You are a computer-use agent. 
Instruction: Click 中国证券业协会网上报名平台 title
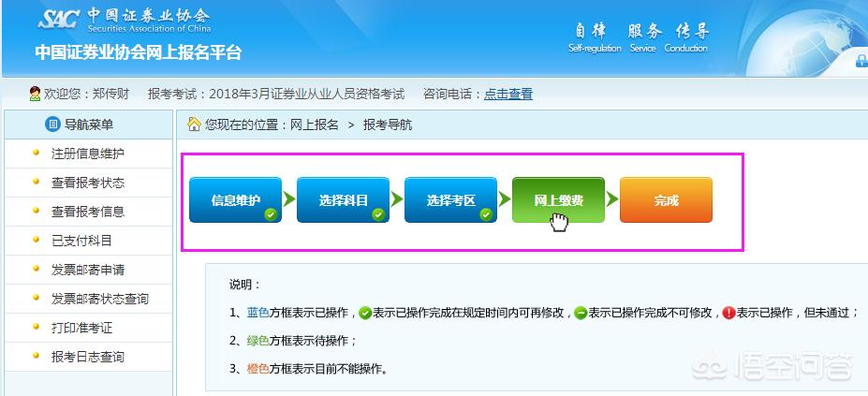(139, 52)
